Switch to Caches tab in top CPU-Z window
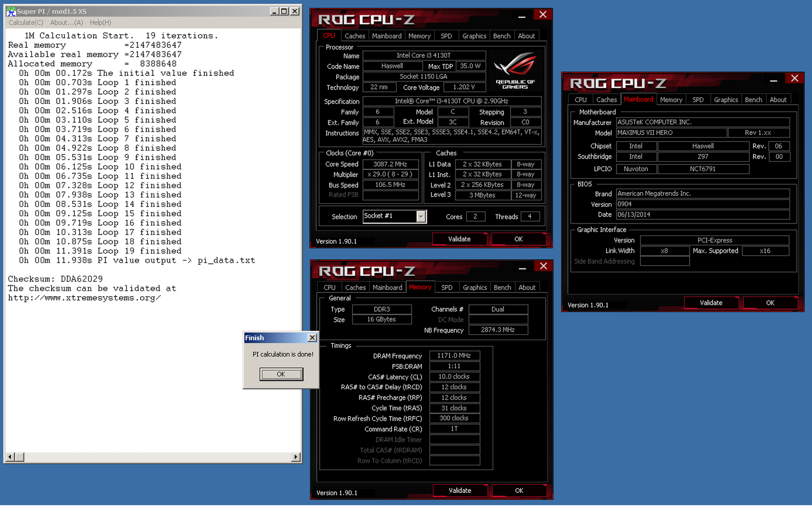 pos(355,36)
